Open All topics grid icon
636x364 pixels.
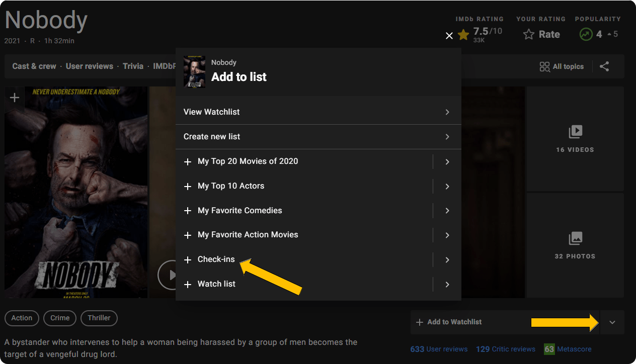tap(544, 66)
